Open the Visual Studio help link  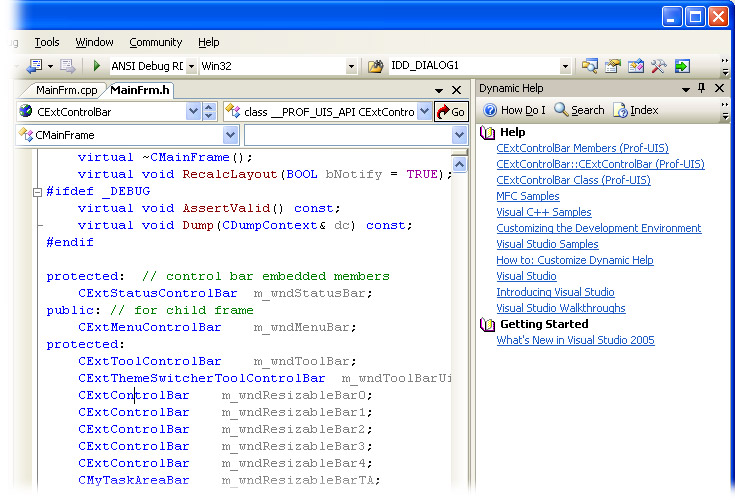pos(526,276)
